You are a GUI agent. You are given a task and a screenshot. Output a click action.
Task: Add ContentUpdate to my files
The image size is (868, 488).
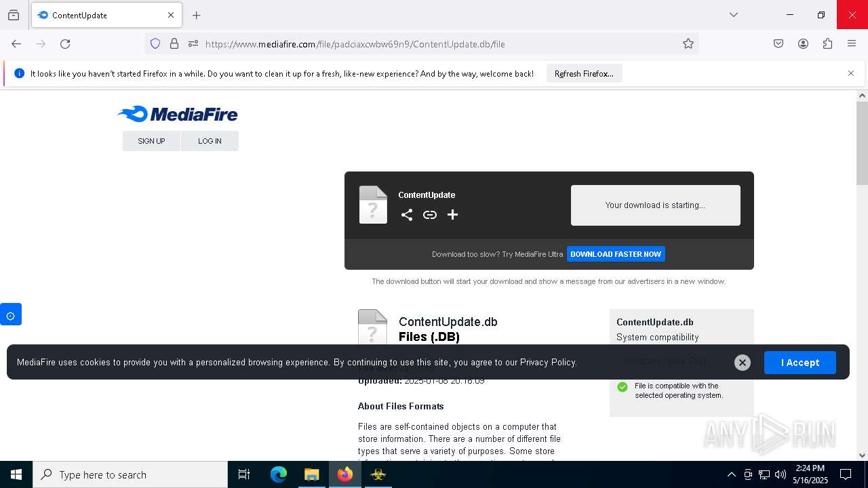pyautogui.click(x=452, y=215)
